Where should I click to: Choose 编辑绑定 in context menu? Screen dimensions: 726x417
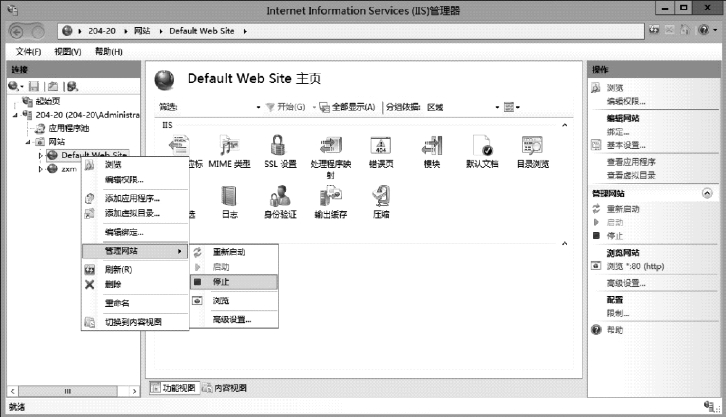[135, 232]
